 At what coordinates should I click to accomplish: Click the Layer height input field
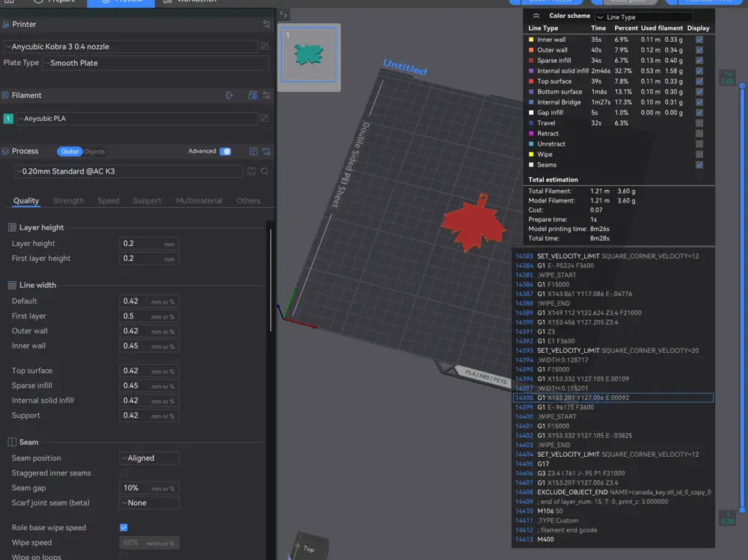point(149,244)
